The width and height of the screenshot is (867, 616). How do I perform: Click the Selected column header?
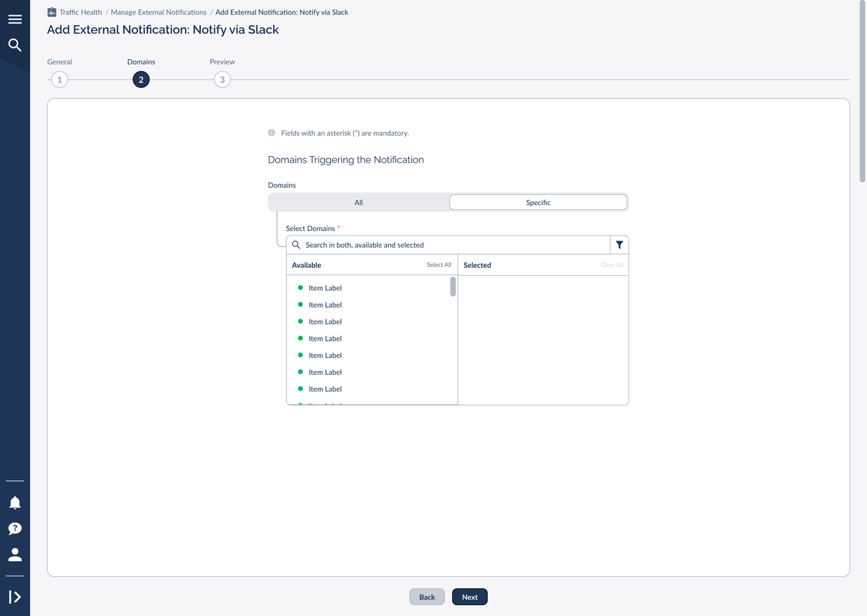(x=477, y=265)
